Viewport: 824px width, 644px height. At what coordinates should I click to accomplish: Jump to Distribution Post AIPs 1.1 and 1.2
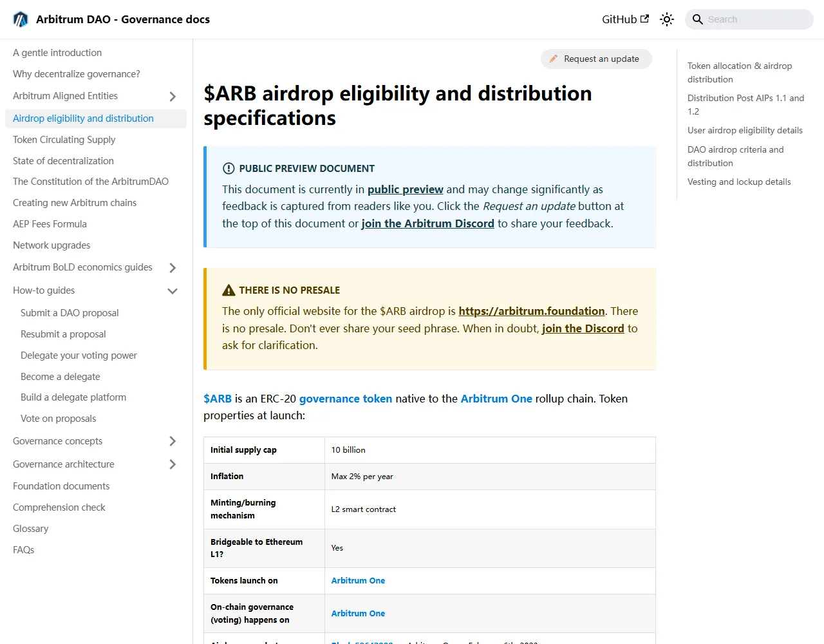tap(745, 105)
